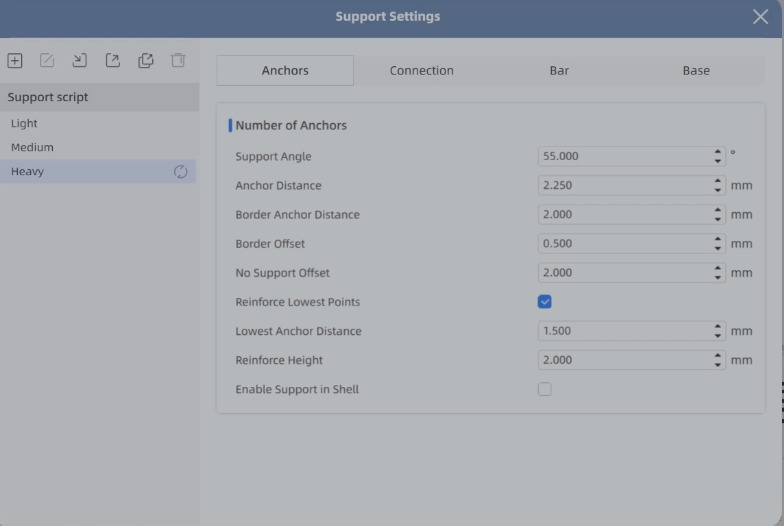Go to the Base tab
784x526 pixels.
(x=696, y=71)
